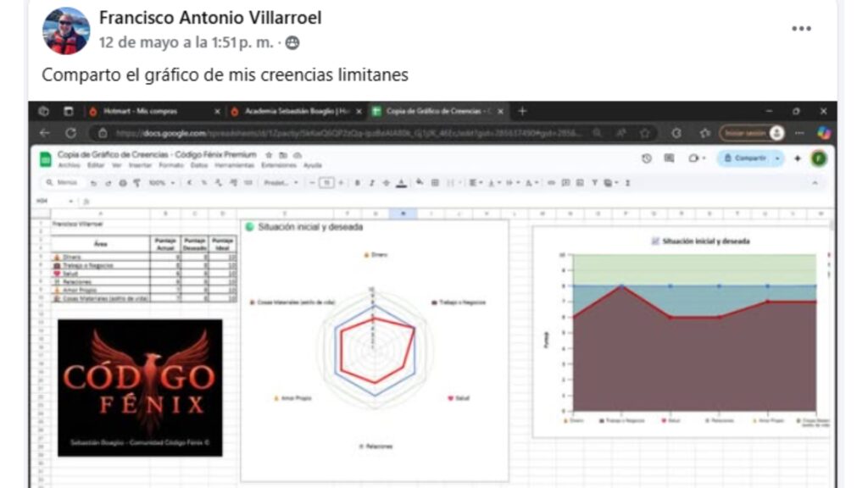Undo the last action

[x=93, y=183]
